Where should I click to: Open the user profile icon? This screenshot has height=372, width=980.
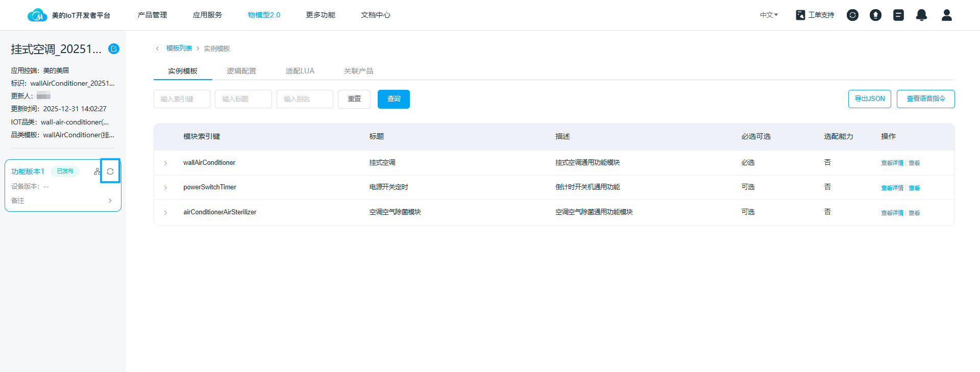click(x=946, y=15)
